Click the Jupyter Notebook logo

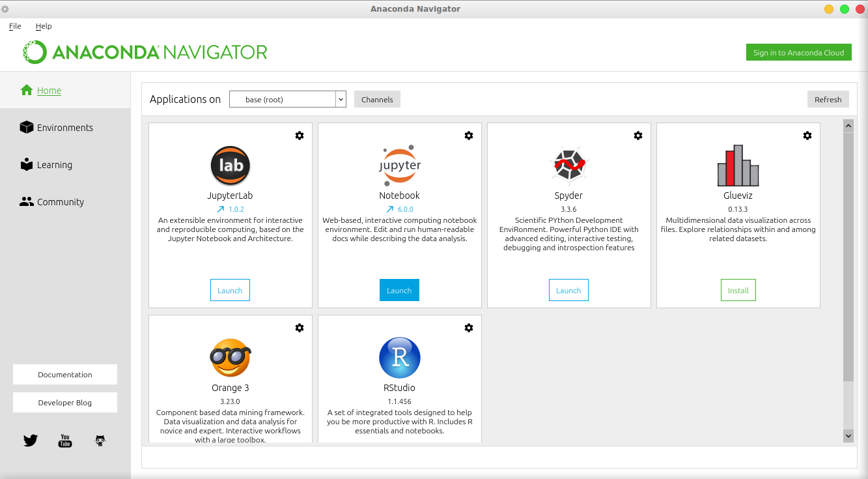400,166
